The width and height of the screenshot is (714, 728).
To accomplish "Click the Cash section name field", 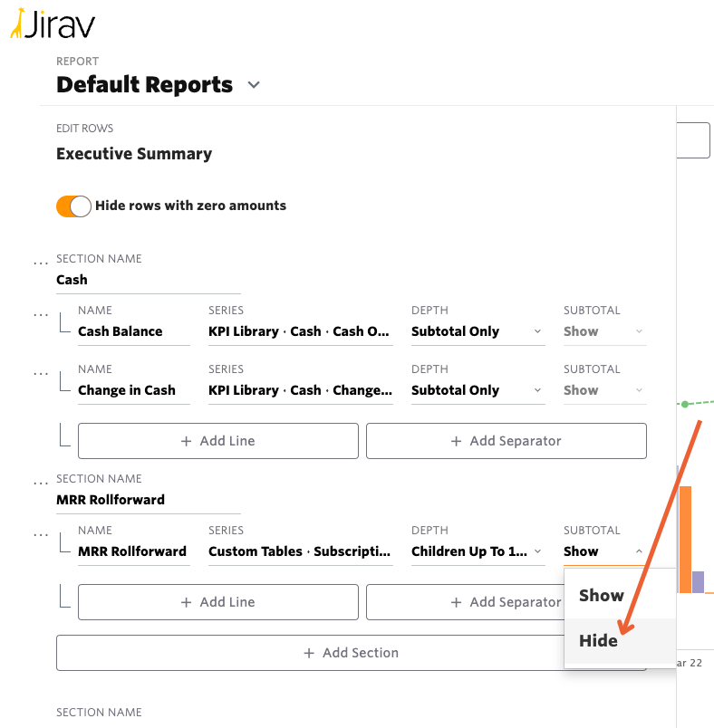I will [148, 280].
